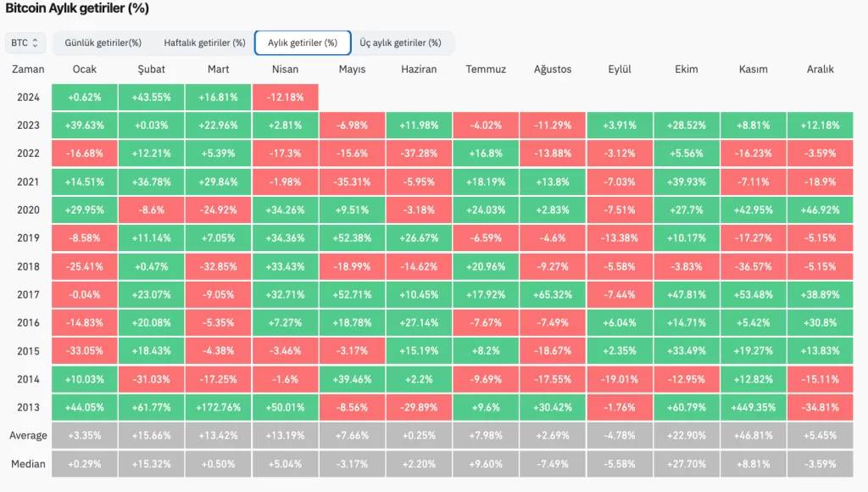The height and width of the screenshot is (492, 868).
Task: Click the -12.18% cell for Nisan 2024
Action: click(x=285, y=98)
